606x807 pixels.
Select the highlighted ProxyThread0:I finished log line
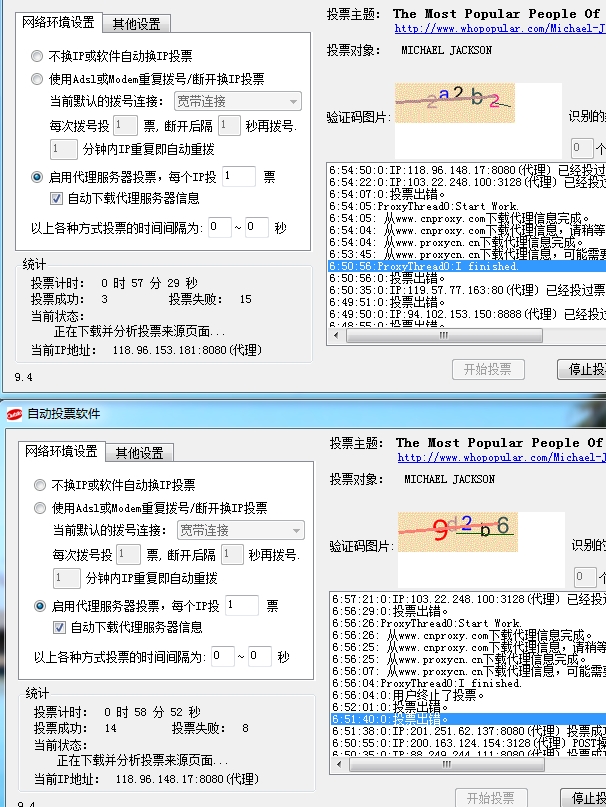click(x=466, y=267)
